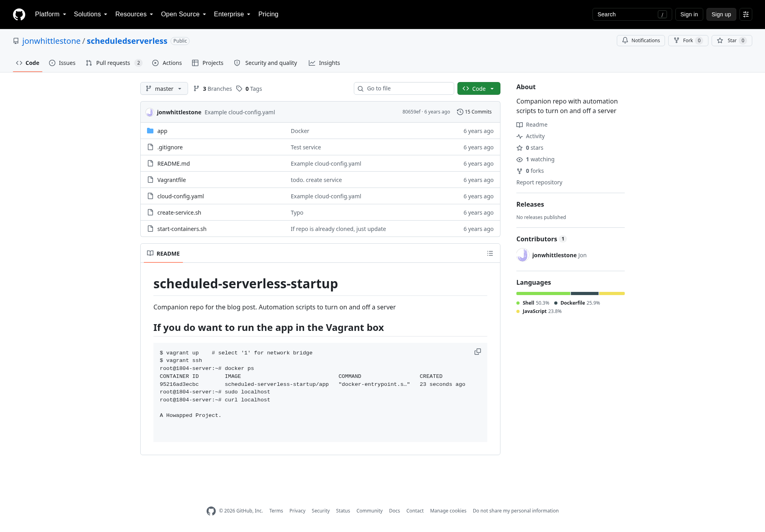
Task: Open the Platform menu
Action: [51, 14]
